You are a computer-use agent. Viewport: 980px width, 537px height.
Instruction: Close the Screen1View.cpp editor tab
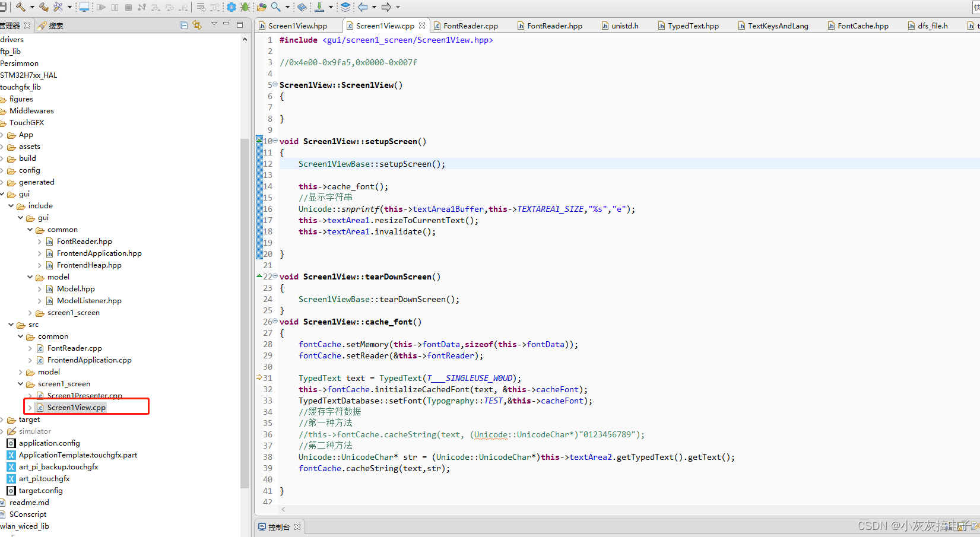coord(422,26)
